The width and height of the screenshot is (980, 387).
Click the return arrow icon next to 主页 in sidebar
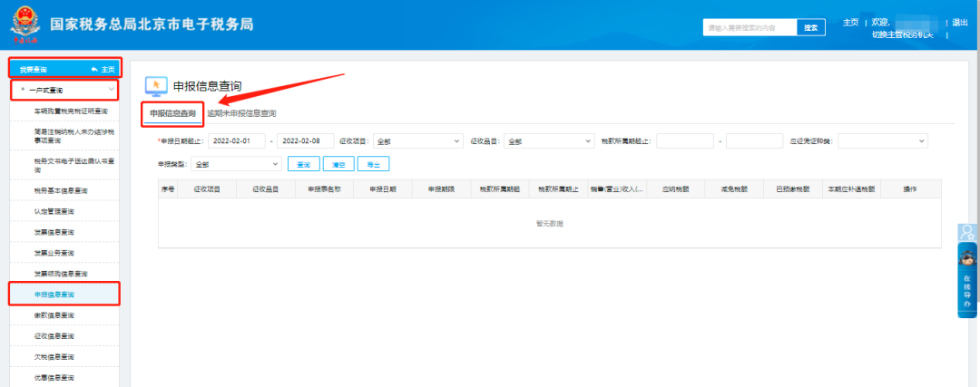(94, 69)
